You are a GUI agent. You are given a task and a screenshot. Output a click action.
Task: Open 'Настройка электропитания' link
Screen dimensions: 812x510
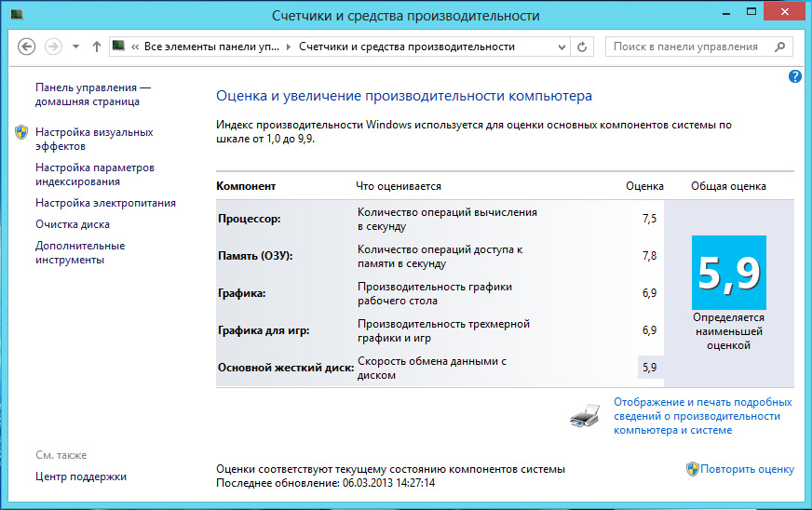pyautogui.click(x=105, y=203)
